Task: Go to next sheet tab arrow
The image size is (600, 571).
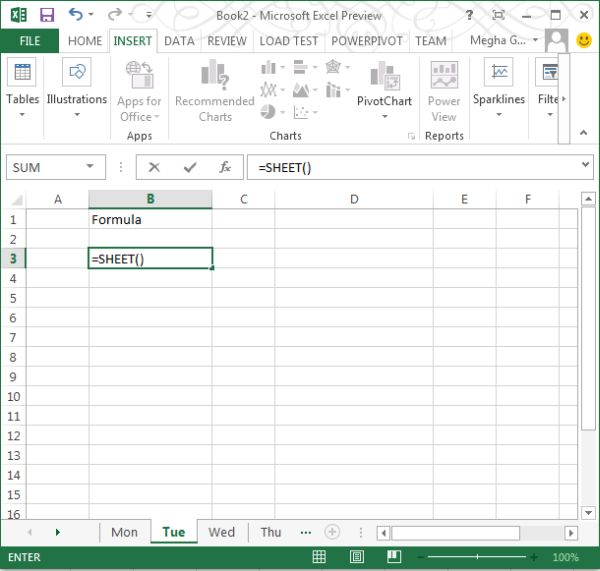Action: 57,532
